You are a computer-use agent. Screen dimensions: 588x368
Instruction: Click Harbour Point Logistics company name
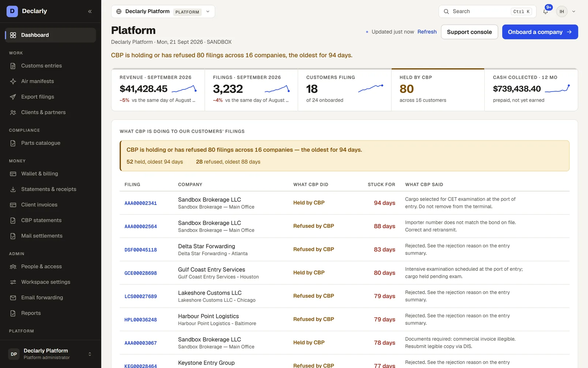(208, 316)
